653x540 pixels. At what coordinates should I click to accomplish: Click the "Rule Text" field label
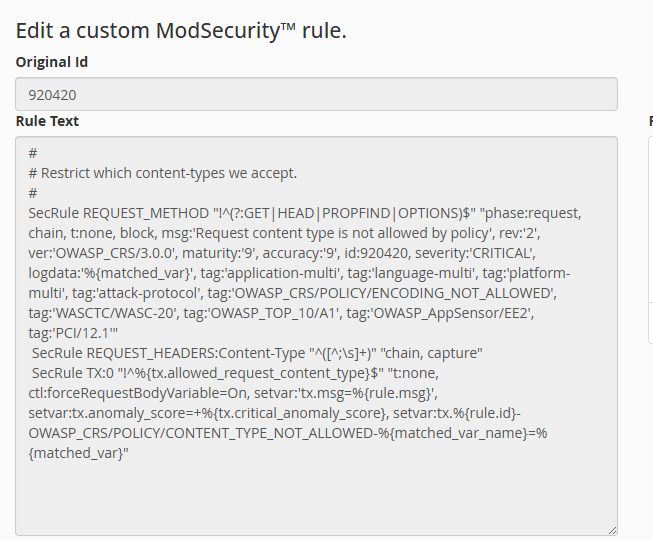(x=47, y=121)
